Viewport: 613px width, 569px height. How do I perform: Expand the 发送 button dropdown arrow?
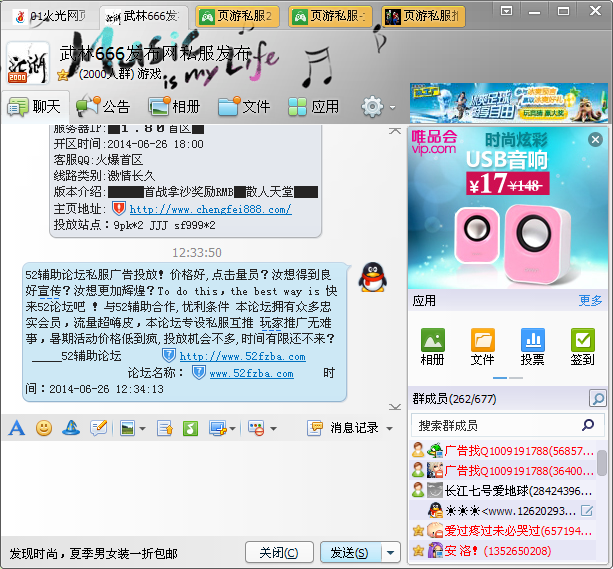click(x=391, y=553)
